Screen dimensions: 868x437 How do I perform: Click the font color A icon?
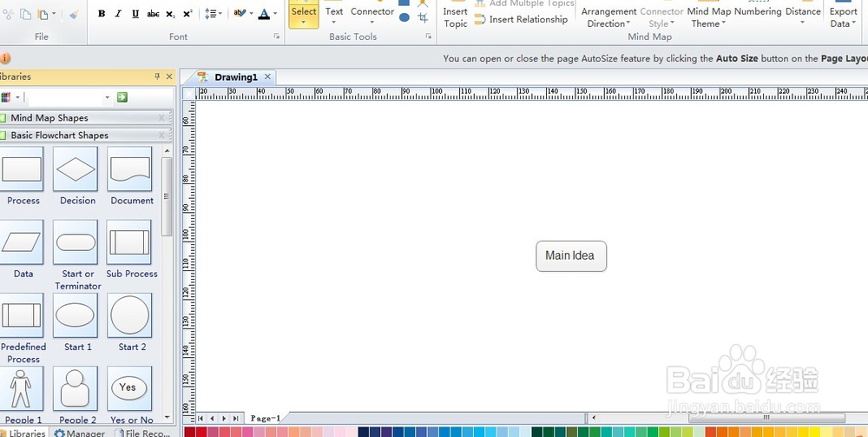pyautogui.click(x=264, y=14)
